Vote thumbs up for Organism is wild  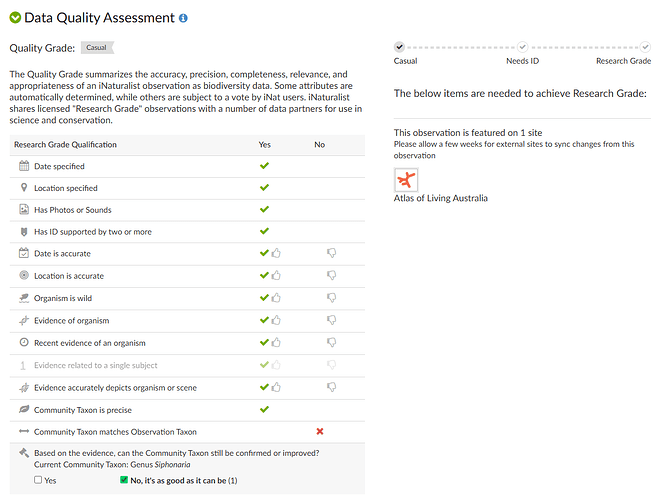point(275,298)
